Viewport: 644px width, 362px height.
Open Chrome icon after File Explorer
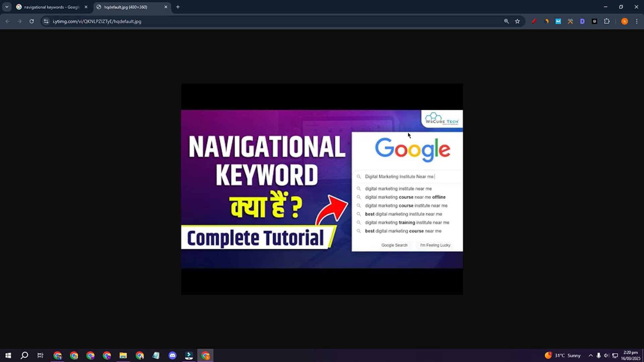coord(140,356)
